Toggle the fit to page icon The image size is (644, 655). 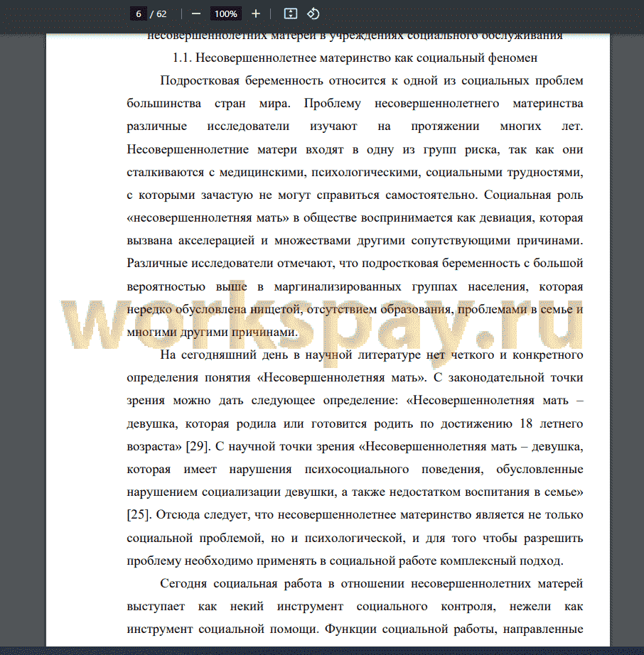[291, 13]
